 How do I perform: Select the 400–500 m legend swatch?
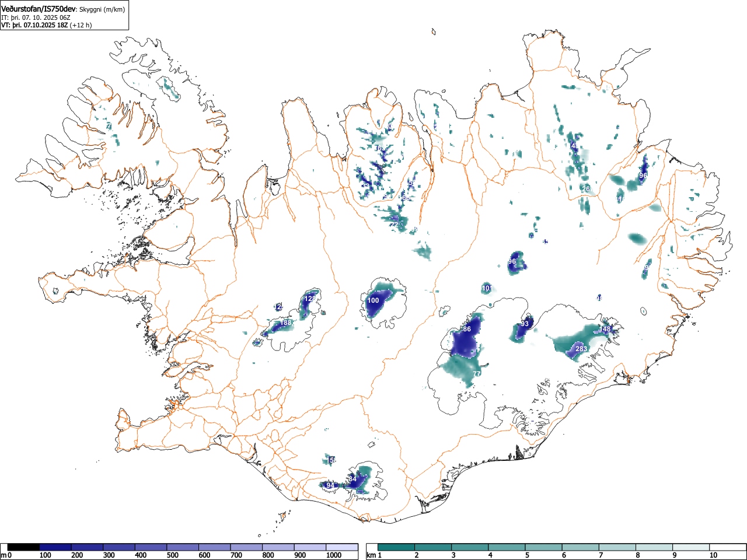pyautogui.click(x=151, y=547)
